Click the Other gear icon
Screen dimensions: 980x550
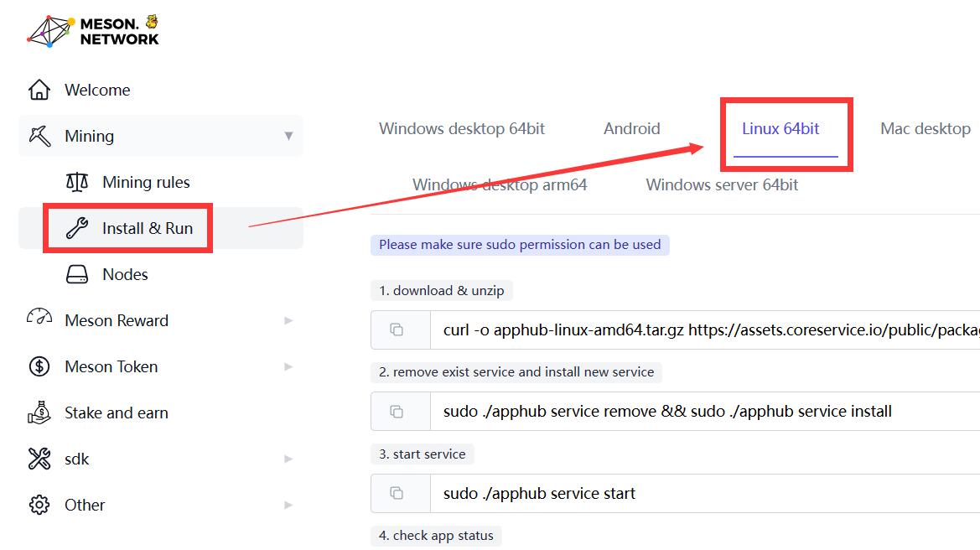tap(39, 505)
